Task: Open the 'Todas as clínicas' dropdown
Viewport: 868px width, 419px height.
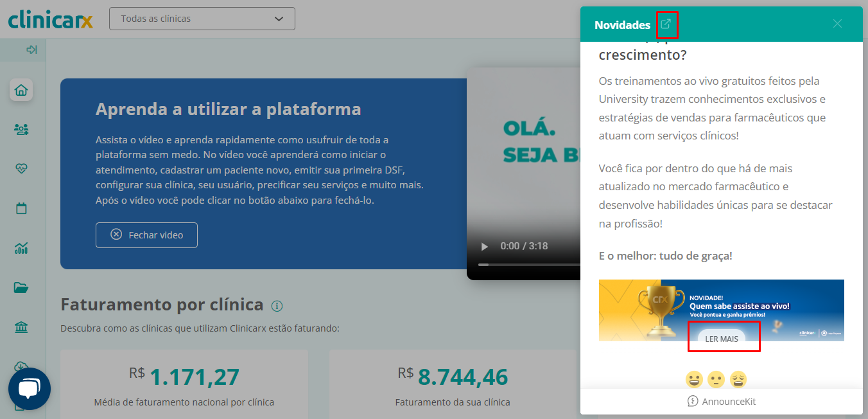Action: pos(202,19)
